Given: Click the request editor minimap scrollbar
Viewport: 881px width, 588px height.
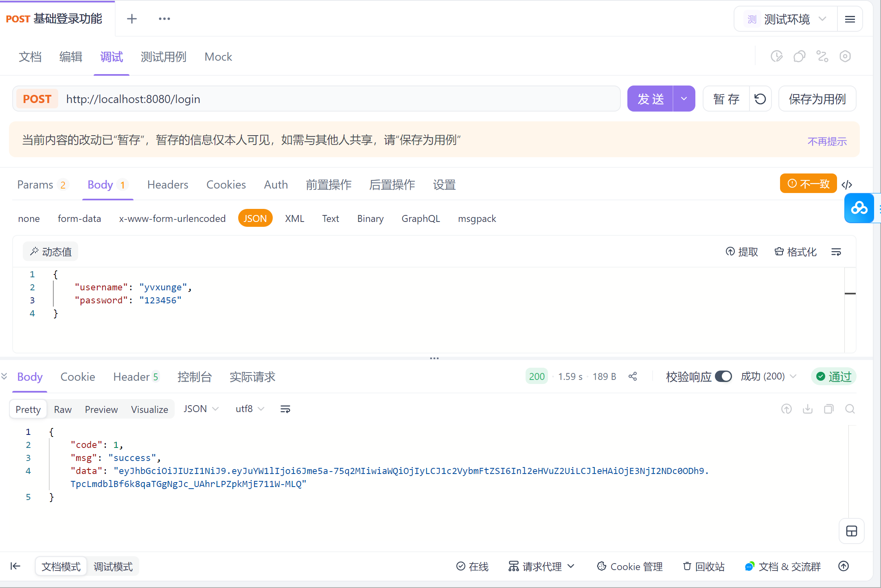Looking at the screenshot, I should point(850,309).
